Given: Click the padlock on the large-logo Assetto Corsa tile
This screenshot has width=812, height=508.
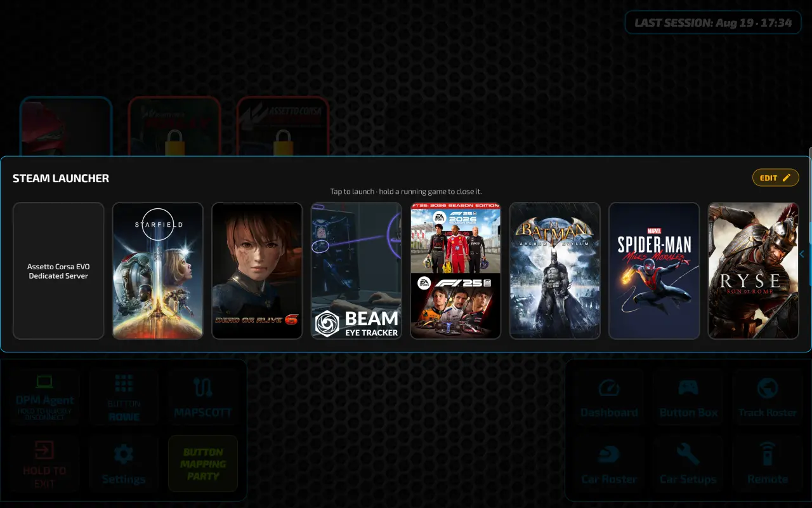Looking at the screenshot, I should pyautogui.click(x=283, y=143).
